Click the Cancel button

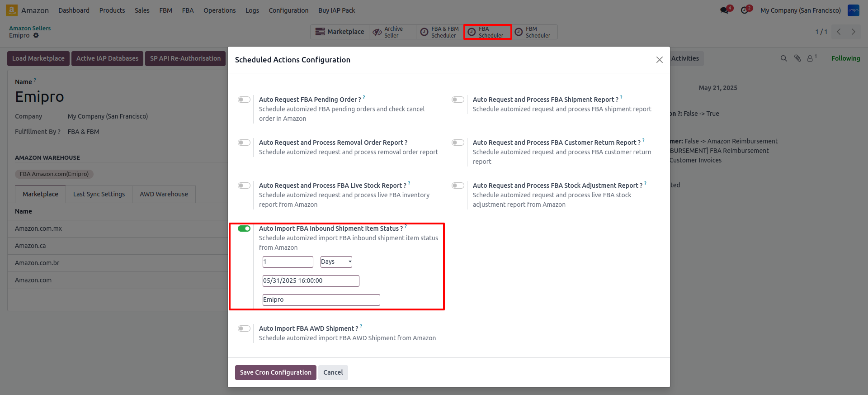coord(333,372)
